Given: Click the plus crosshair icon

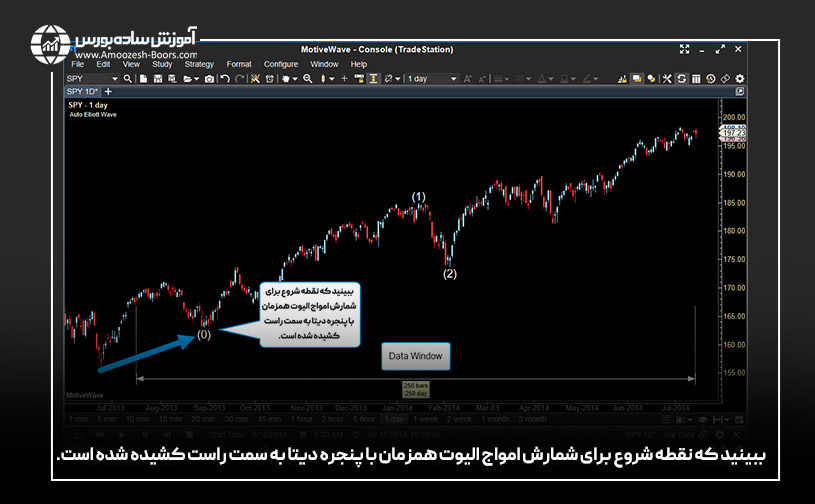Looking at the screenshot, I should (x=344, y=78).
